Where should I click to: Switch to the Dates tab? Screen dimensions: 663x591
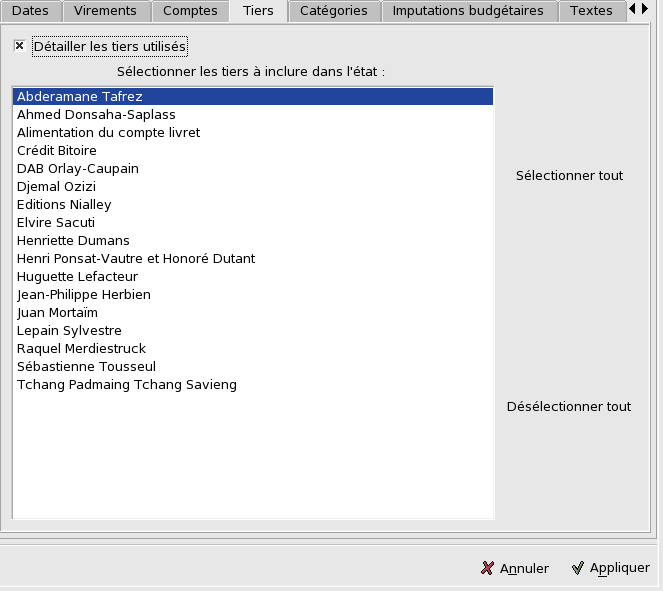(x=30, y=11)
